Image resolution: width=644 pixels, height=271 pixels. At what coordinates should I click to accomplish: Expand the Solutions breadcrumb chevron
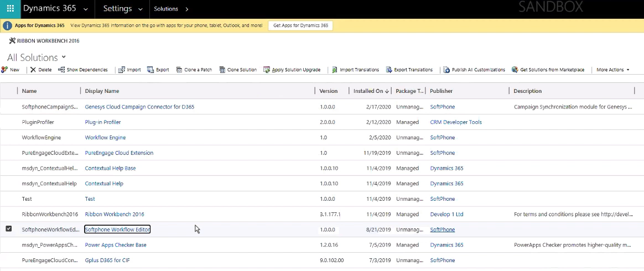[x=187, y=9]
